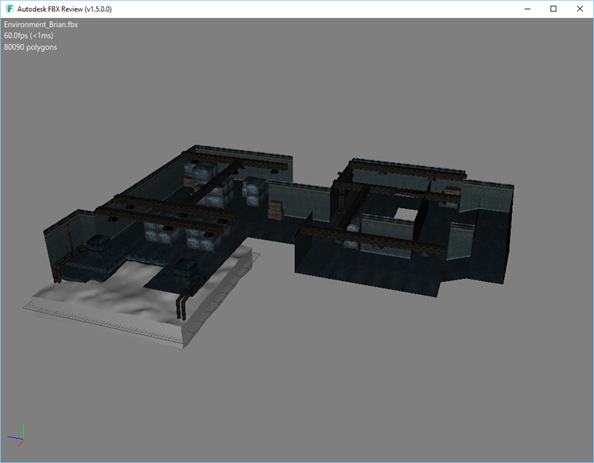The height and width of the screenshot is (463, 594).
Task: Click the blue axis line of the gizmo
Action: tap(15, 438)
